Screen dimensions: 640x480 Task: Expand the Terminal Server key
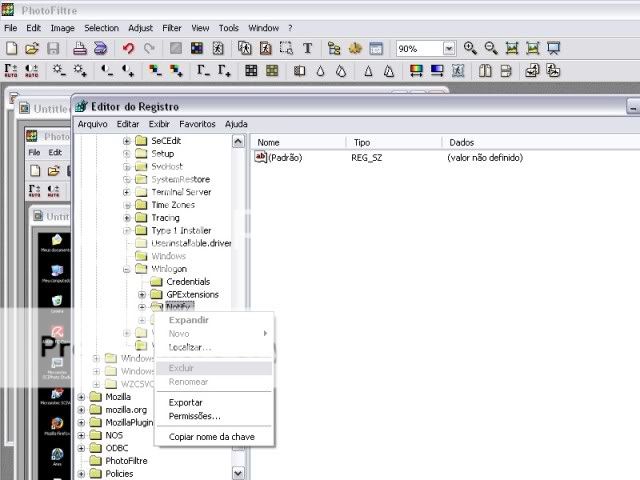pyautogui.click(x=127, y=192)
